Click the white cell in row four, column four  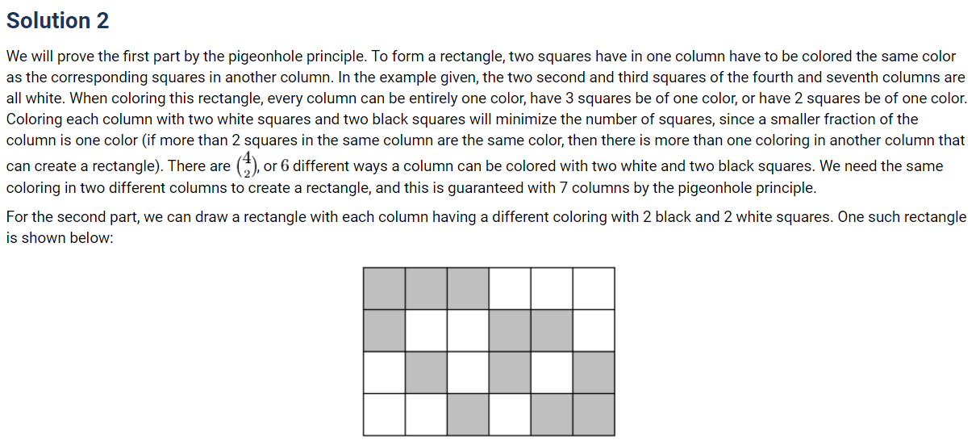[x=510, y=414]
